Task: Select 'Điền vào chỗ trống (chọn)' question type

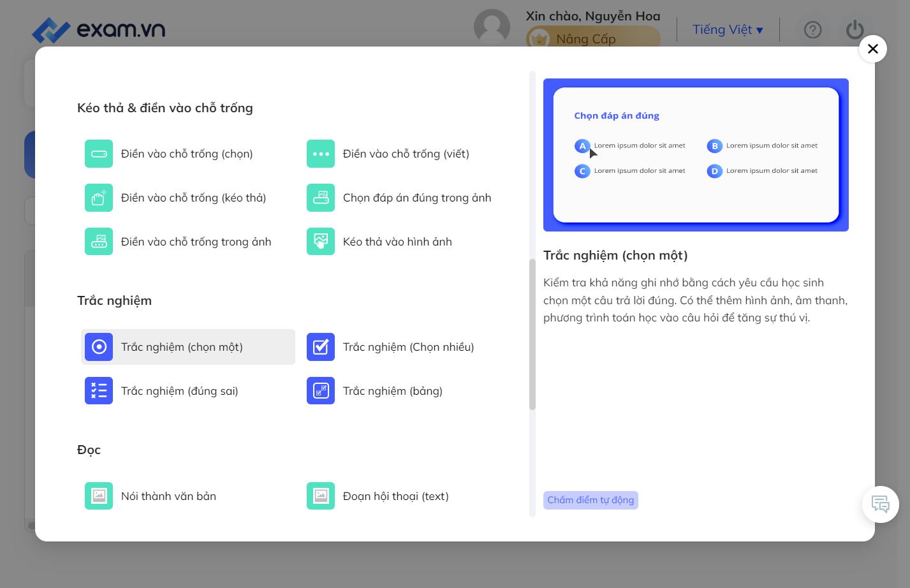Action: pos(188,154)
